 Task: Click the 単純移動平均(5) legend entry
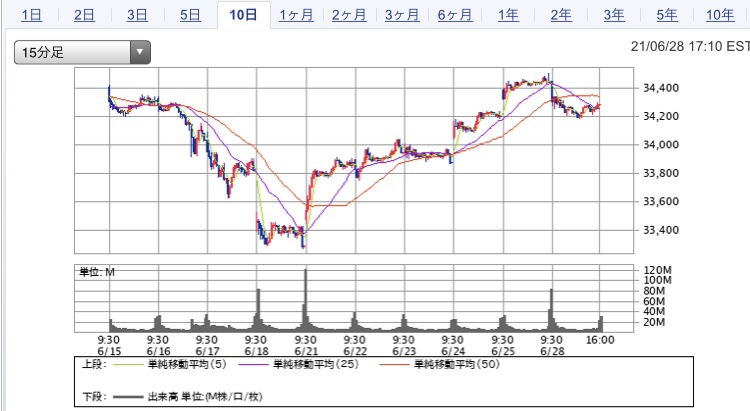(x=170, y=365)
